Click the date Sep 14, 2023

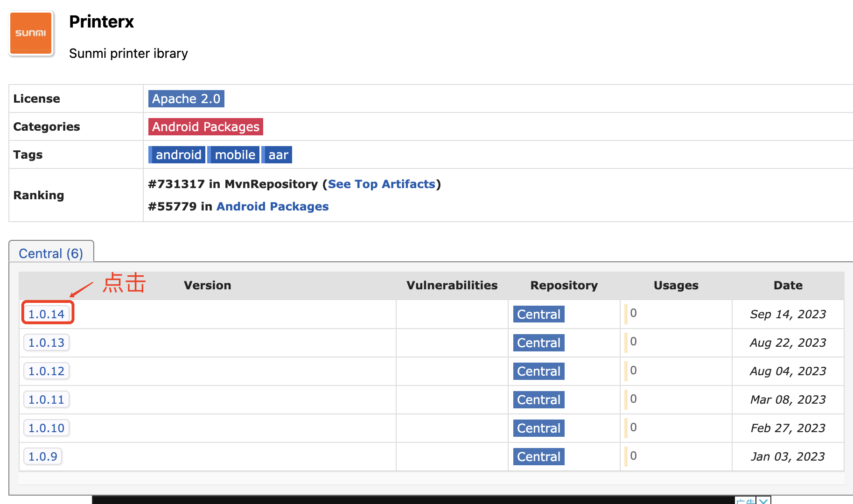788,315
